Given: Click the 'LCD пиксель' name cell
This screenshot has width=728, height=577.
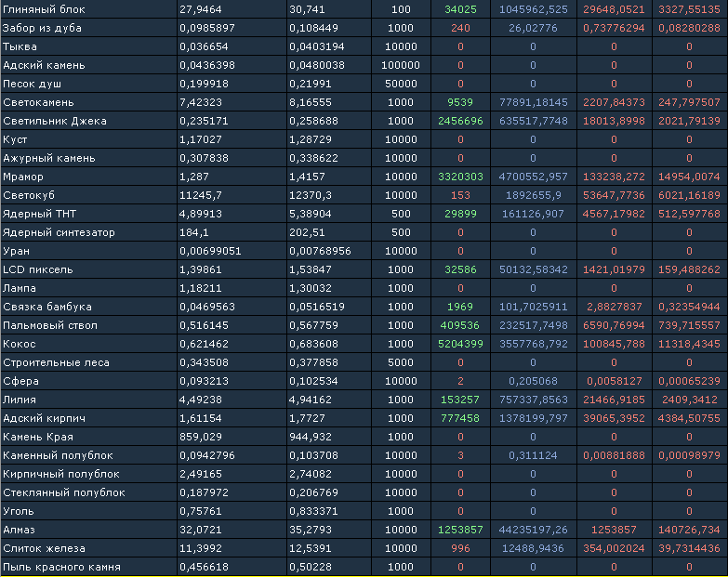Looking at the screenshot, I should pyautogui.click(x=38, y=269).
